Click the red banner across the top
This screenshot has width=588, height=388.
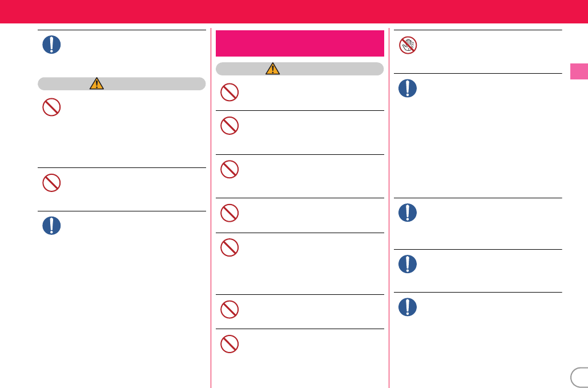[294, 11]
